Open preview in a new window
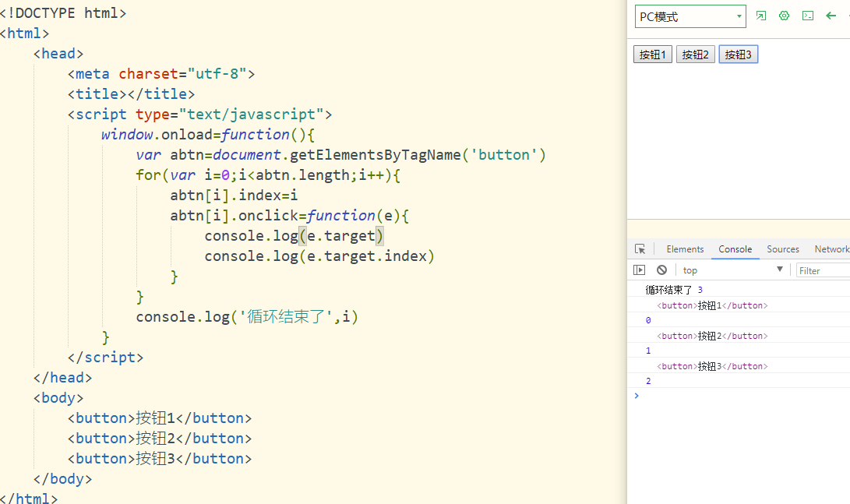Viewport: 850px width, 504px height. point(761,15)
